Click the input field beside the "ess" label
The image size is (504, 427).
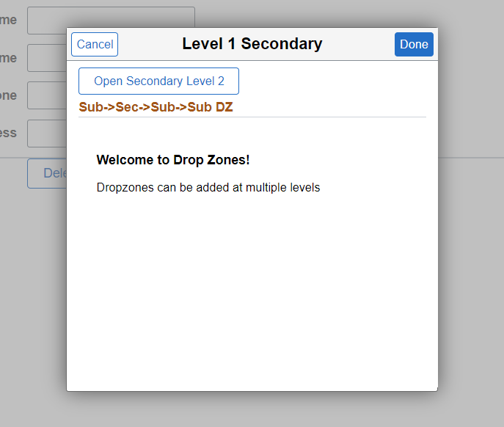pos(47,134)
